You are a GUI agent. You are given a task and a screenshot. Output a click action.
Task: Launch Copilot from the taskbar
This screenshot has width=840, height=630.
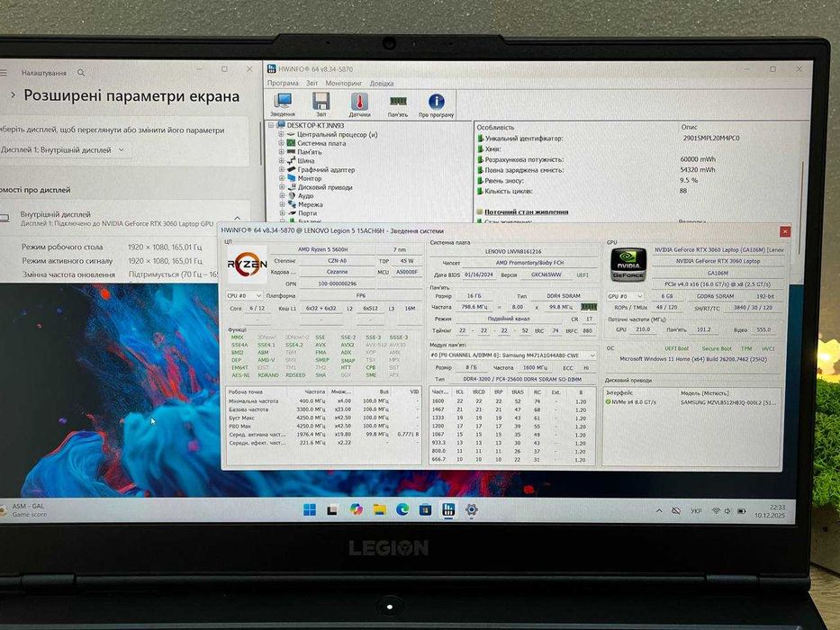pyautogui.click(x=356, y=509)
